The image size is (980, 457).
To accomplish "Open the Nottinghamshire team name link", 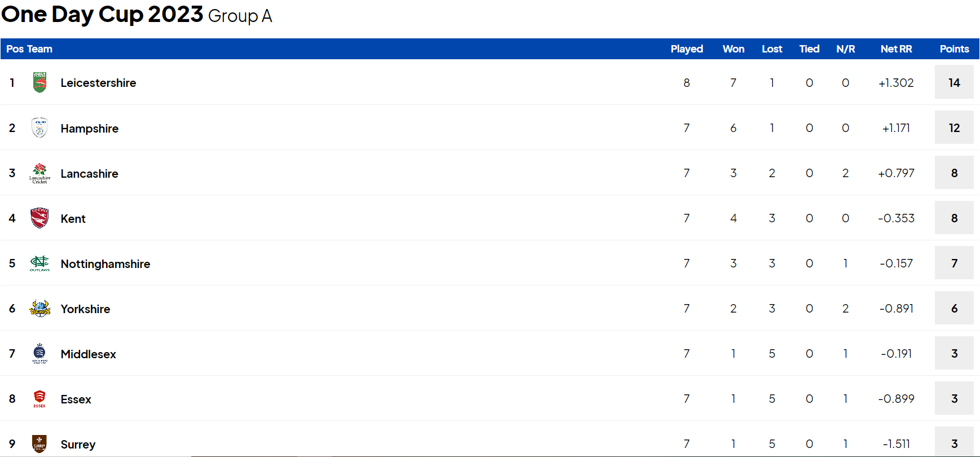I will pos(106,264).
